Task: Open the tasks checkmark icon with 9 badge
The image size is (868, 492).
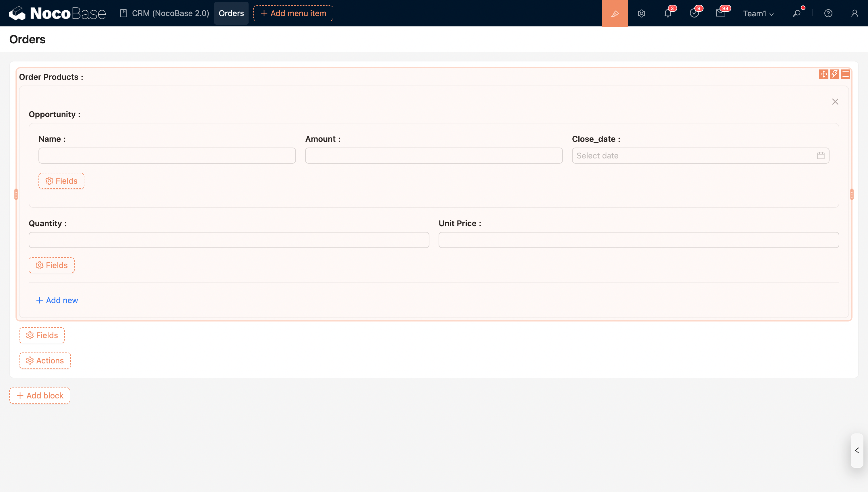Action: point(694,13)
